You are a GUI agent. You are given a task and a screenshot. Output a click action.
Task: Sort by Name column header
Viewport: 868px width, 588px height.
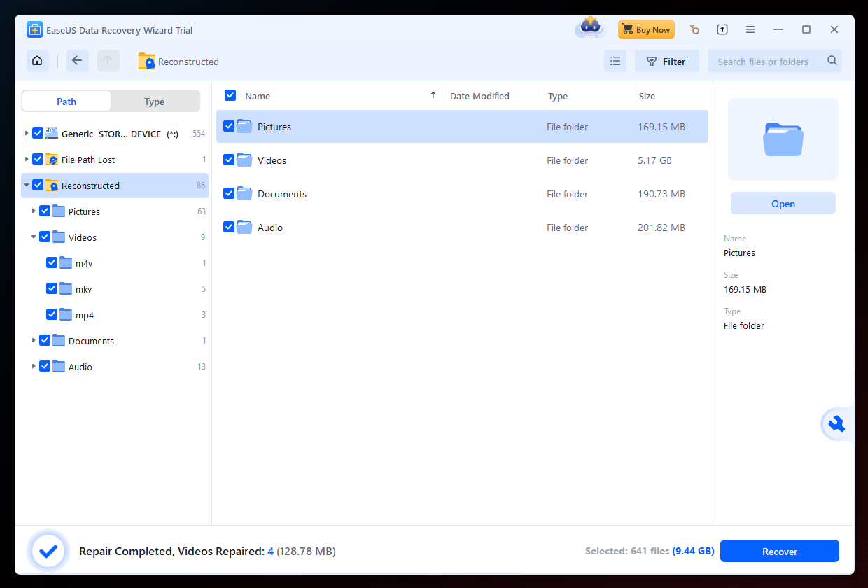258,96
